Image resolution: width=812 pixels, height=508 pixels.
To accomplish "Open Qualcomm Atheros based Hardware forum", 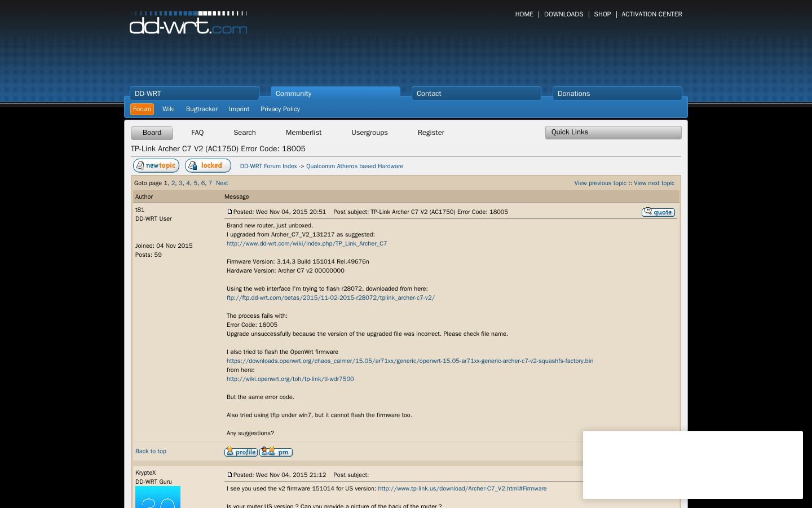I will [355, 166].
